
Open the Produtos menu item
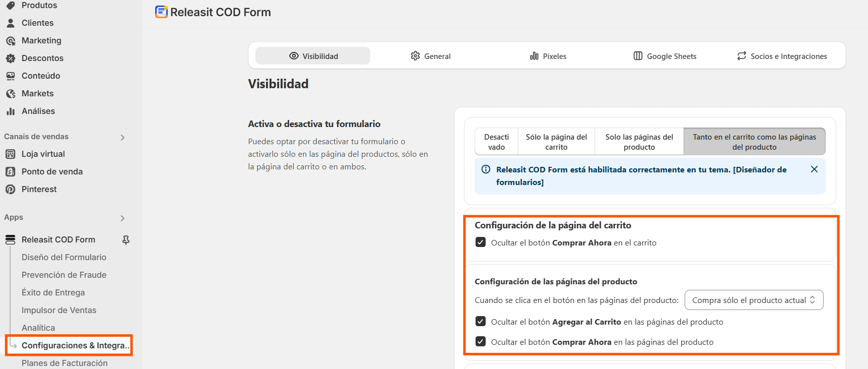(x=39, y=5)
